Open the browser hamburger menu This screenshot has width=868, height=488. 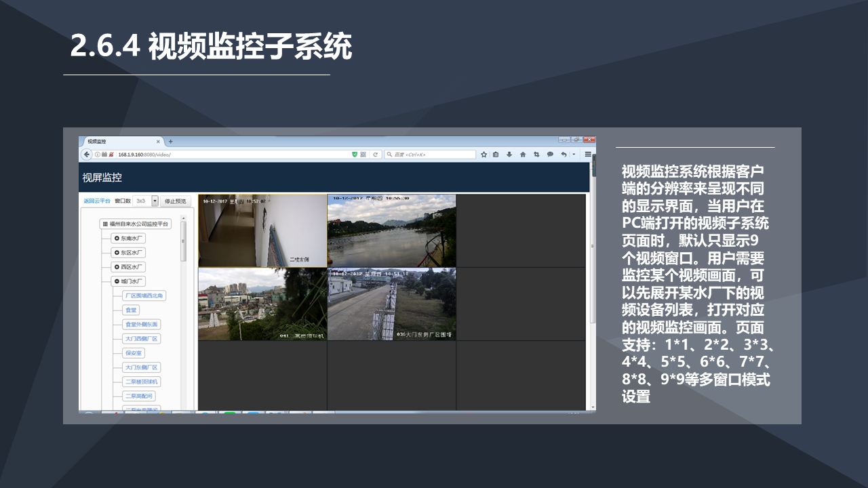(x=588, y=155)
